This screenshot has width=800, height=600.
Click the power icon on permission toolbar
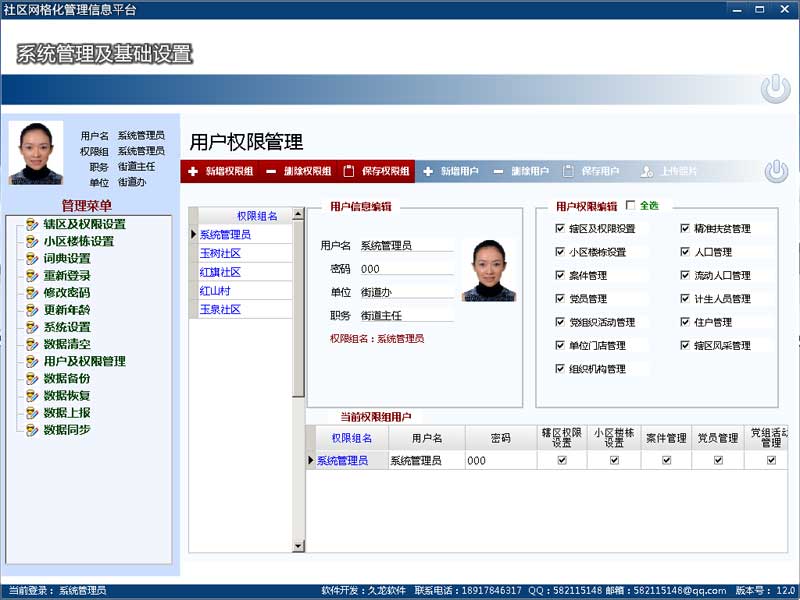[776, 171]
